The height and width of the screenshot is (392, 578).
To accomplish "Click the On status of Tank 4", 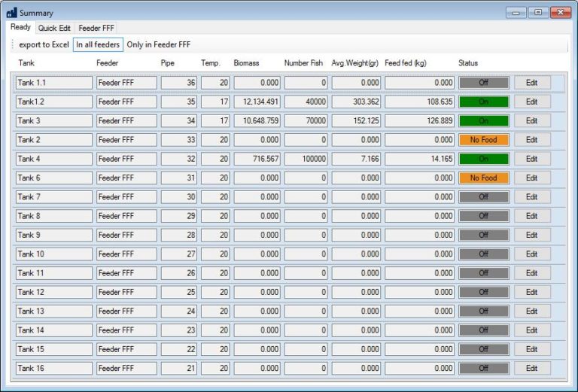I will pyautogui.click(x=483, y=159).
